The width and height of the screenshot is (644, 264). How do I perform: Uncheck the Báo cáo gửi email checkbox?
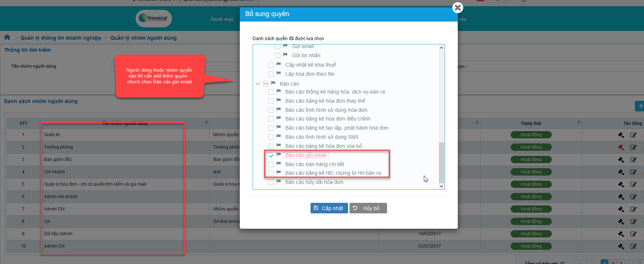(x=271, y=155)
